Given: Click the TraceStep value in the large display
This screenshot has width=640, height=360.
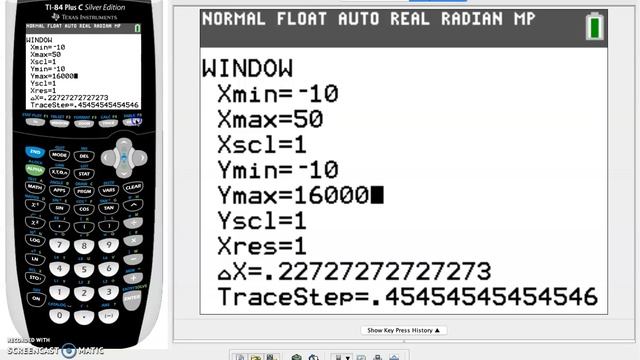Looking at the screenshot, I should pyautogui.click(x=484, y=297).
